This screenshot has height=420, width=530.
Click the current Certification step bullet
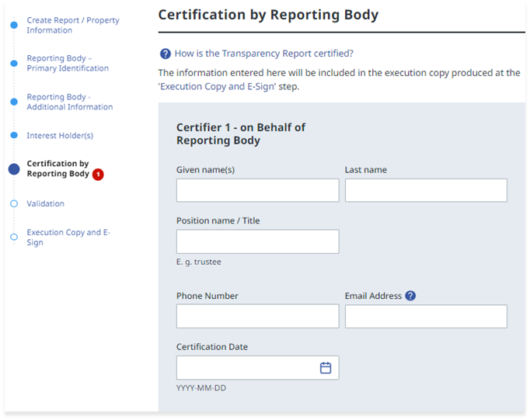(14, 168)
